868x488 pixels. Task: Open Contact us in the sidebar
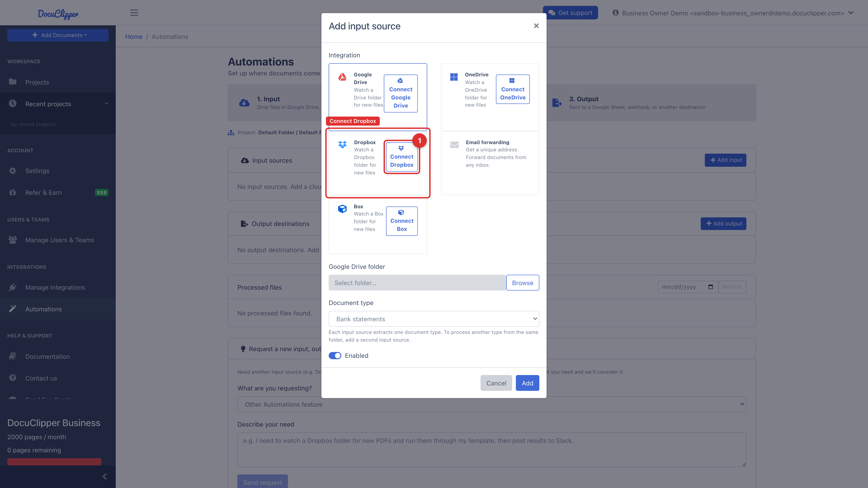point(58,378)
